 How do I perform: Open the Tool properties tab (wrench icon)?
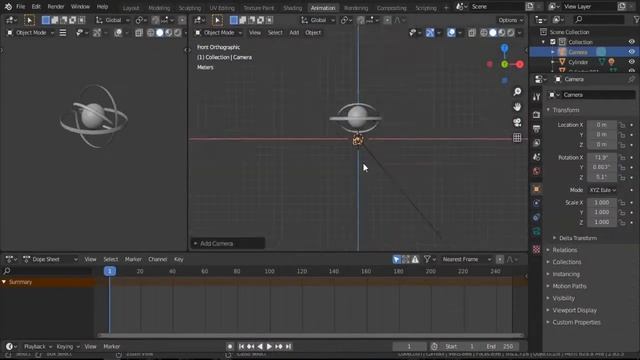point(536,97)
